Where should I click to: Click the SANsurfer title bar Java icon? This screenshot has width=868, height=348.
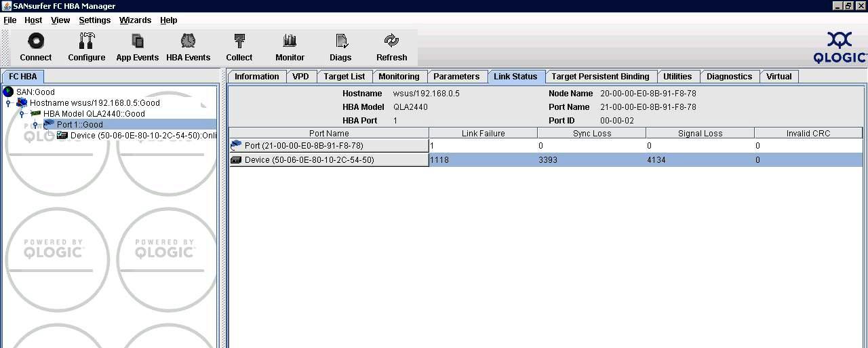[x=6, y=5]
